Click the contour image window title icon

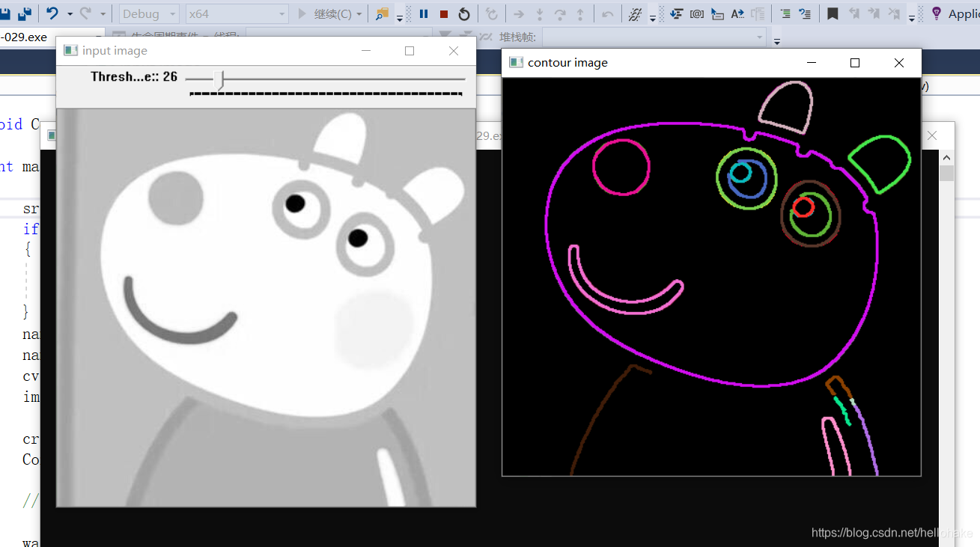pos(516,62)
